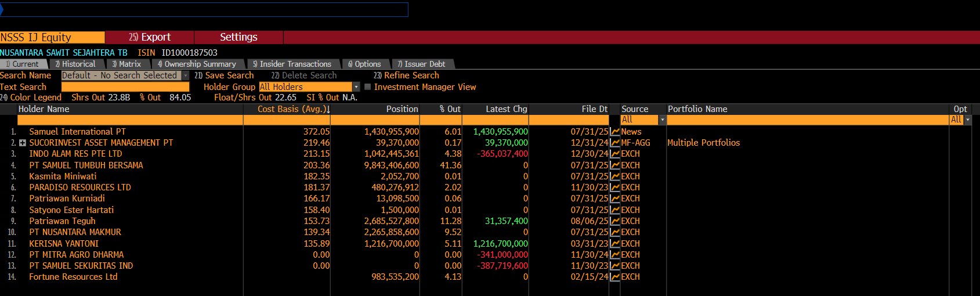This screenshot has height=296, width=980.
Task: Open chart icon for Patriawan Teguh row
Action: click(x=615, y=221)
